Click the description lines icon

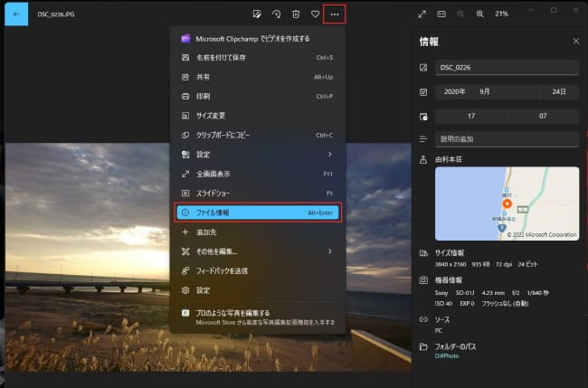pos(423,139)
